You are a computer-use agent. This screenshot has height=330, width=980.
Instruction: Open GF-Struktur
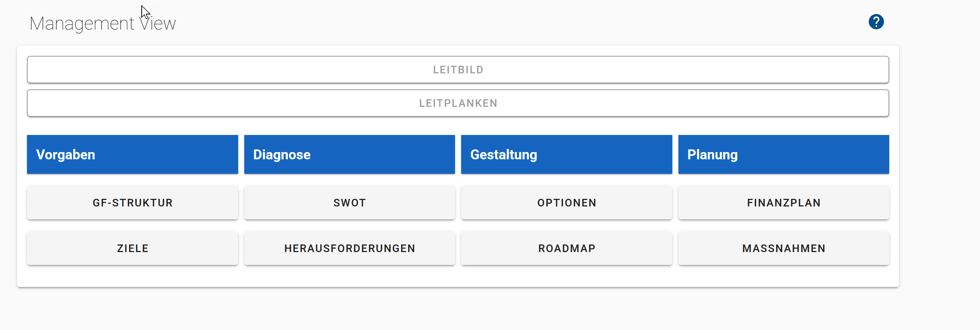pos(133,203)
